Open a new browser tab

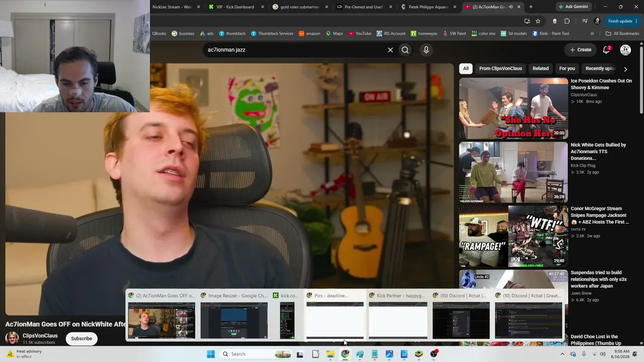click(x=531, y=7)
